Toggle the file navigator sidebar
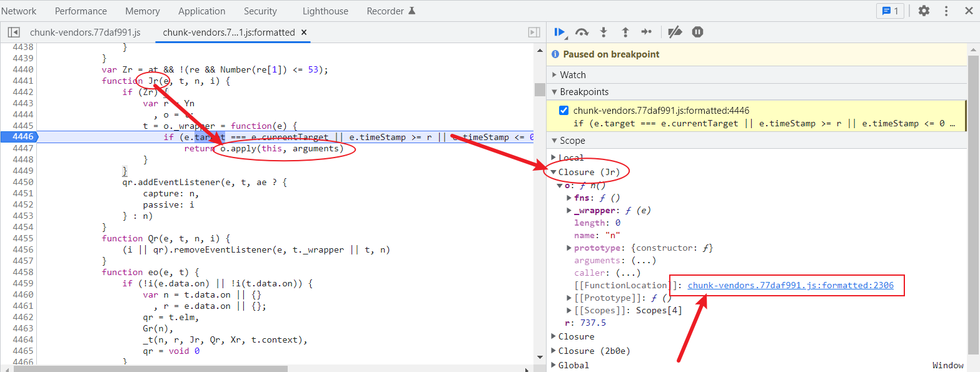 tap(14, 33)
